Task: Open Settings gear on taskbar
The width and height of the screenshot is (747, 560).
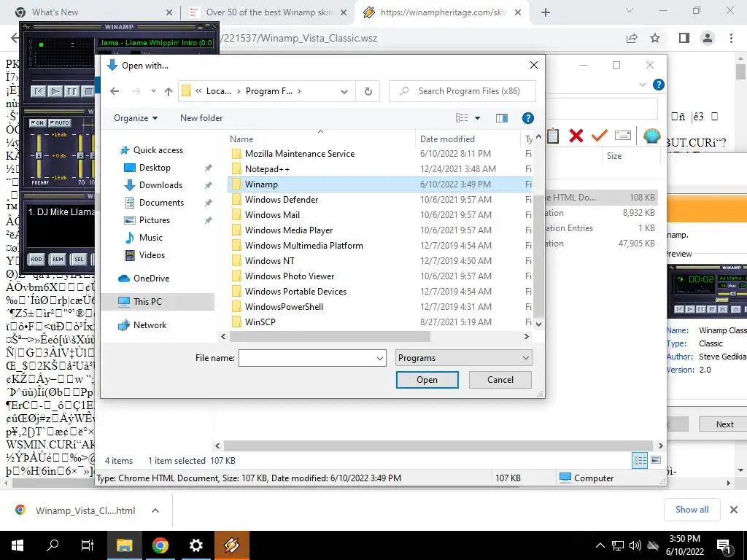Action: pos(196,545)
